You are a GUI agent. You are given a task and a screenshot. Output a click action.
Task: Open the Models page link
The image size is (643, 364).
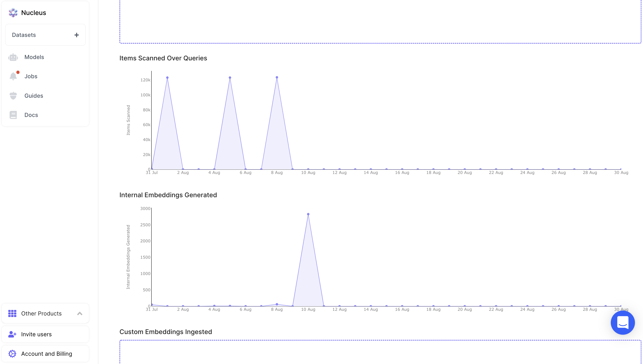[x=34, y=57]
